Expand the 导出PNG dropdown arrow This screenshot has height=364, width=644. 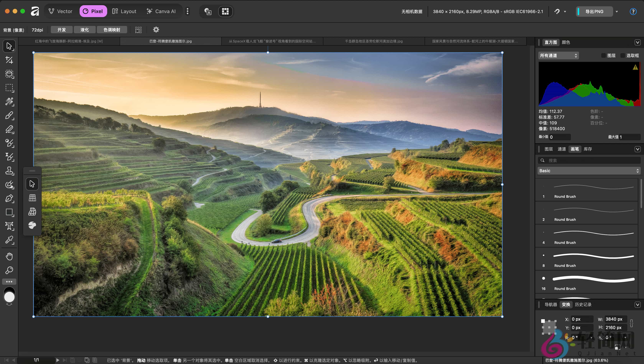pos(617,12)
